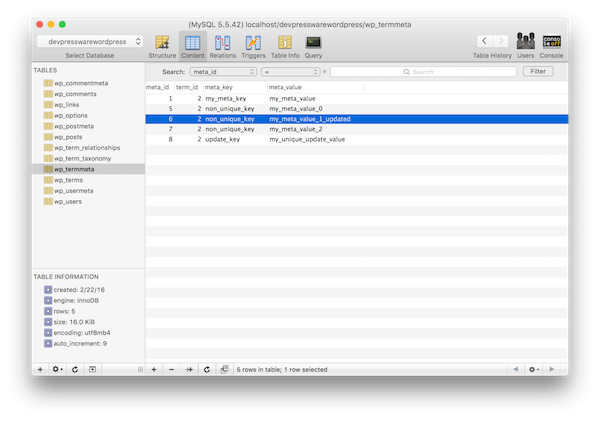Select the row with my_meta_value

pos(357,98)
